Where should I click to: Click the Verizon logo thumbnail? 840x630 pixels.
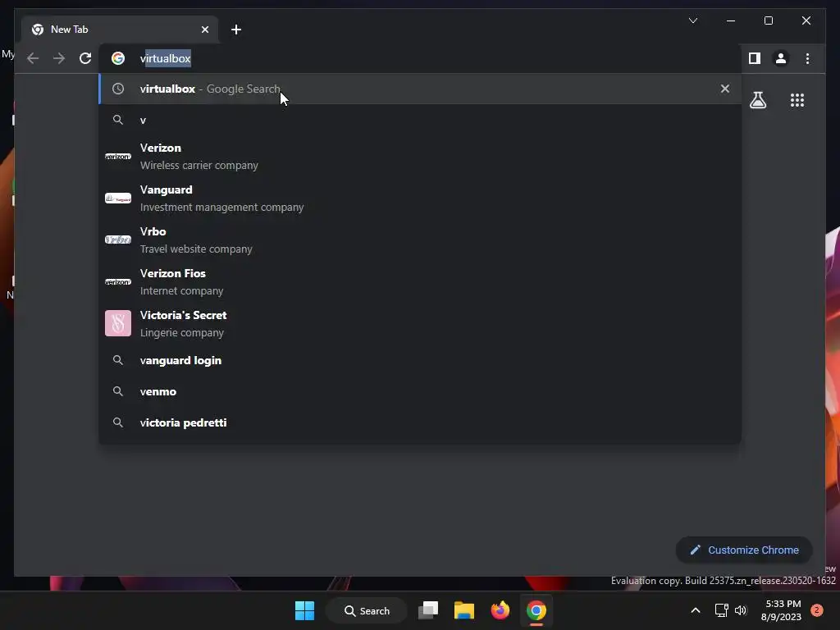118,157
